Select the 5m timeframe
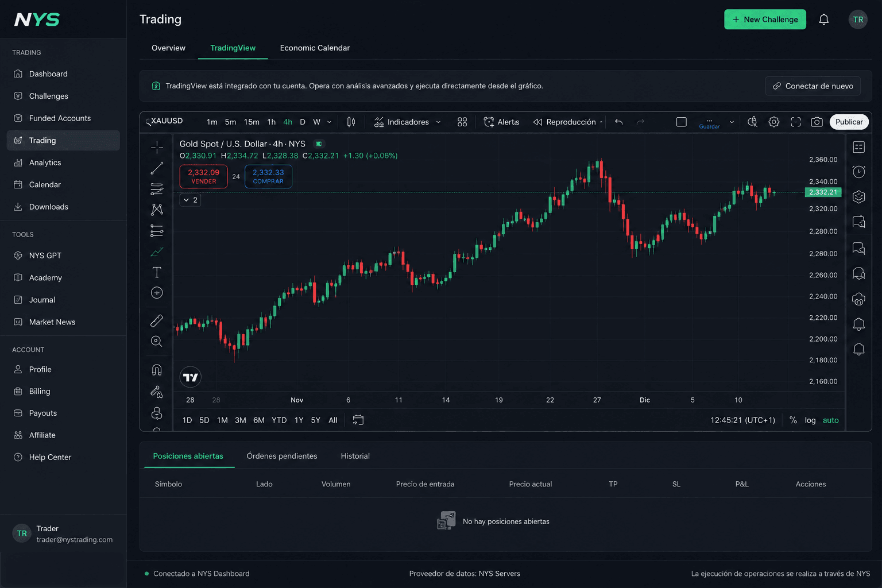 [x=230, y=122]
